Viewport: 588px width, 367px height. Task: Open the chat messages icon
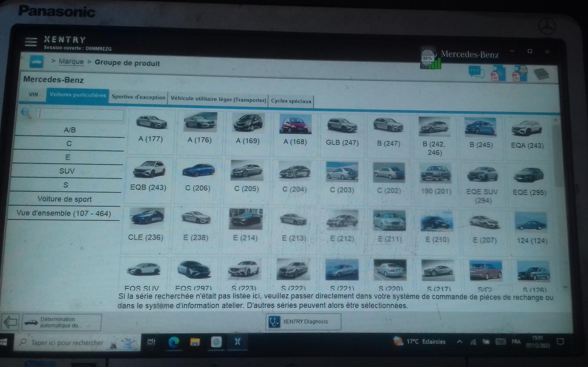[x=476, y=73]
